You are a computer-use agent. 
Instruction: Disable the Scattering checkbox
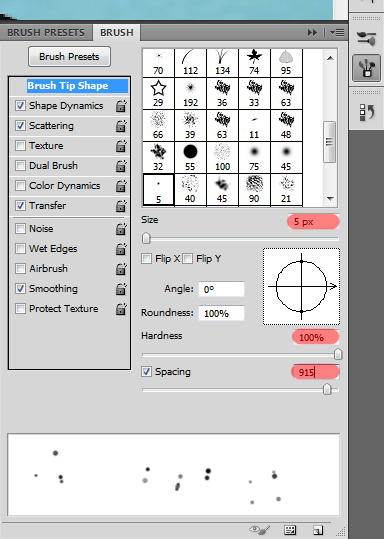pos(20,126)
